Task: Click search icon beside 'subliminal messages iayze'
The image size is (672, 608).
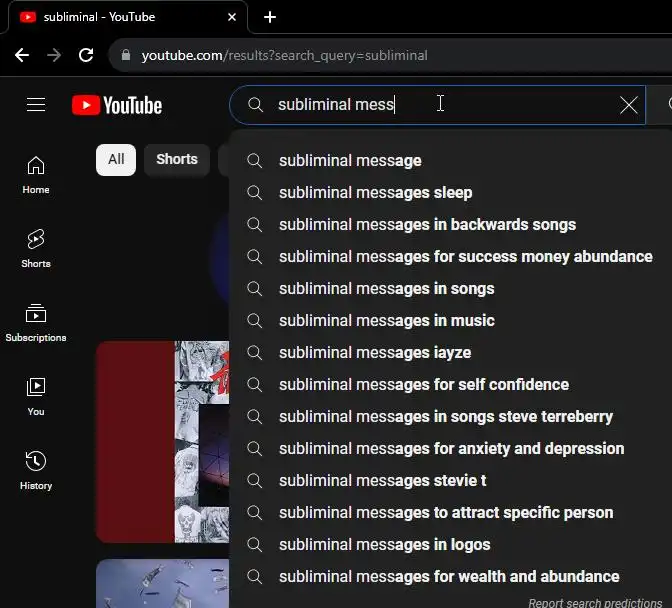Action: pyautogui.click(x=255, y=353)
